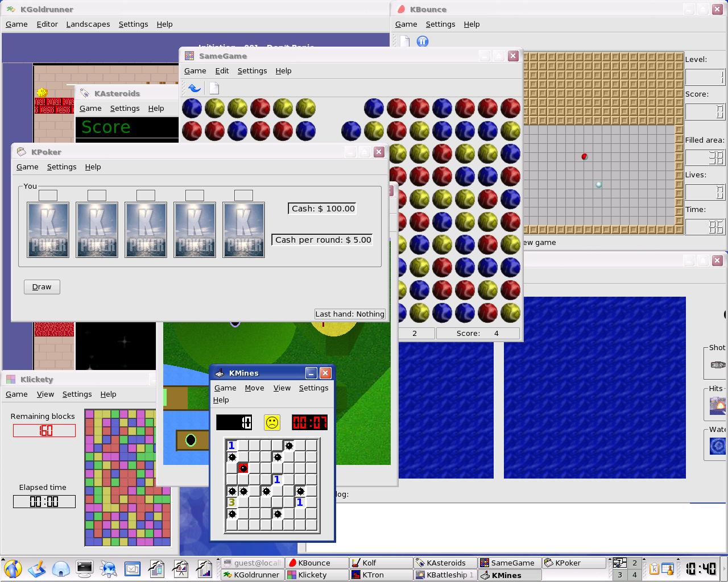728x582 pixels.
Task: Switch to KPoker via taskbar
Action: 574,563
